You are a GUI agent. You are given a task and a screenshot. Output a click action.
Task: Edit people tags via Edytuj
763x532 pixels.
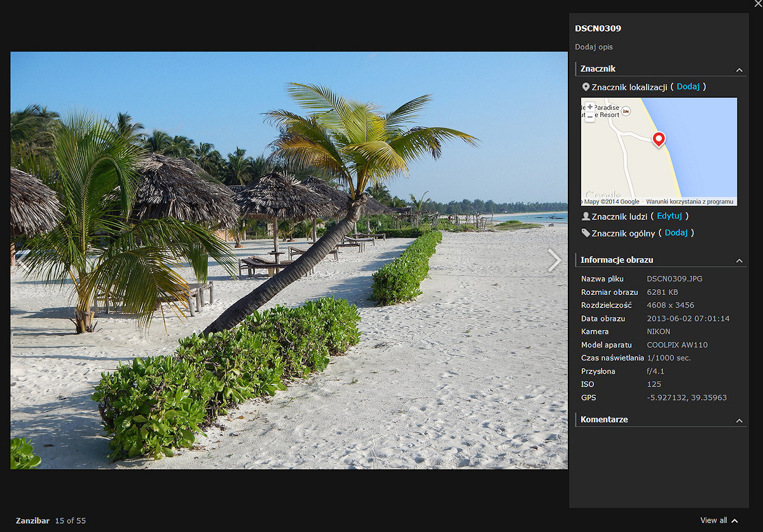point(670,216)
